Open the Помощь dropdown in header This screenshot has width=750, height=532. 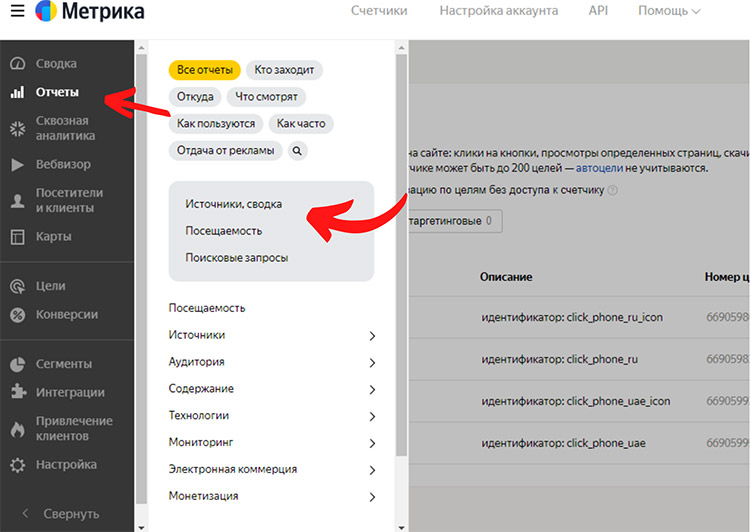[669, 11]
